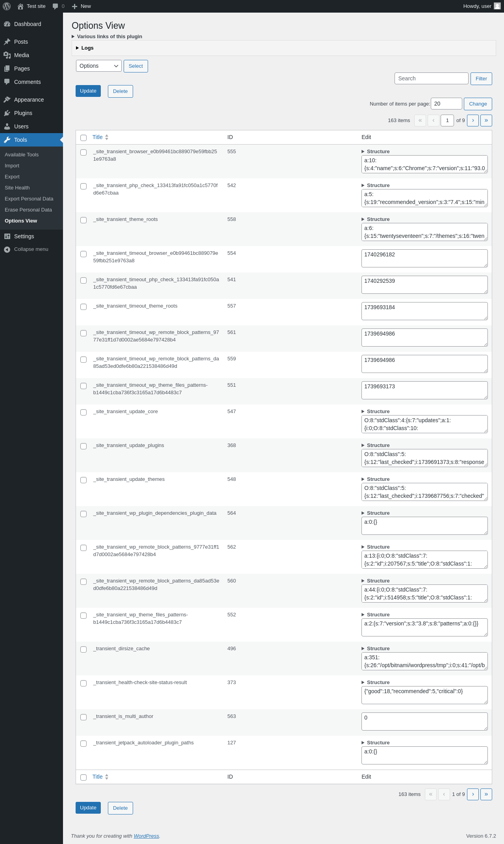Viewport: 504px width, 844px height.
Task: Check the _transient_is_multi_author row checkbox
Action: 83,717
